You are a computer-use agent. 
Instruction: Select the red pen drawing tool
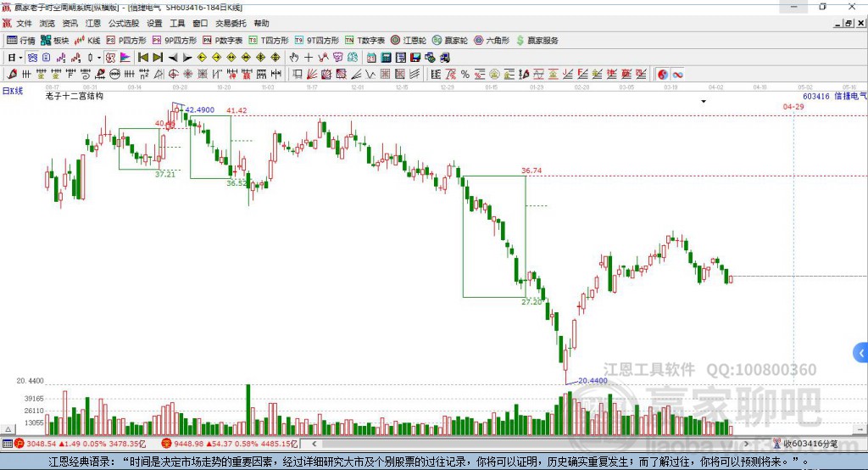pyautogui.click(x=12, y=75)
